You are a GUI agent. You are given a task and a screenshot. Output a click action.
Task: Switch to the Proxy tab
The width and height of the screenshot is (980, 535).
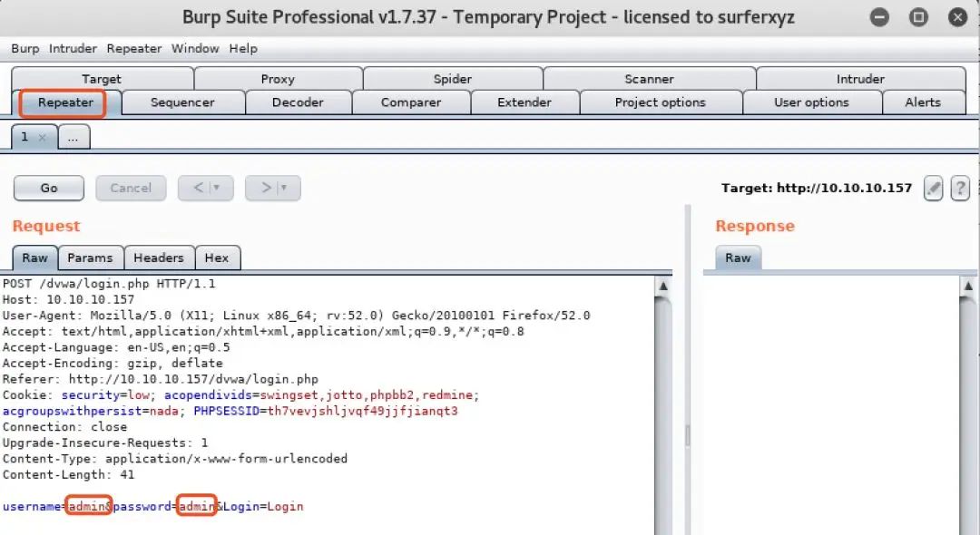(278, 79)
